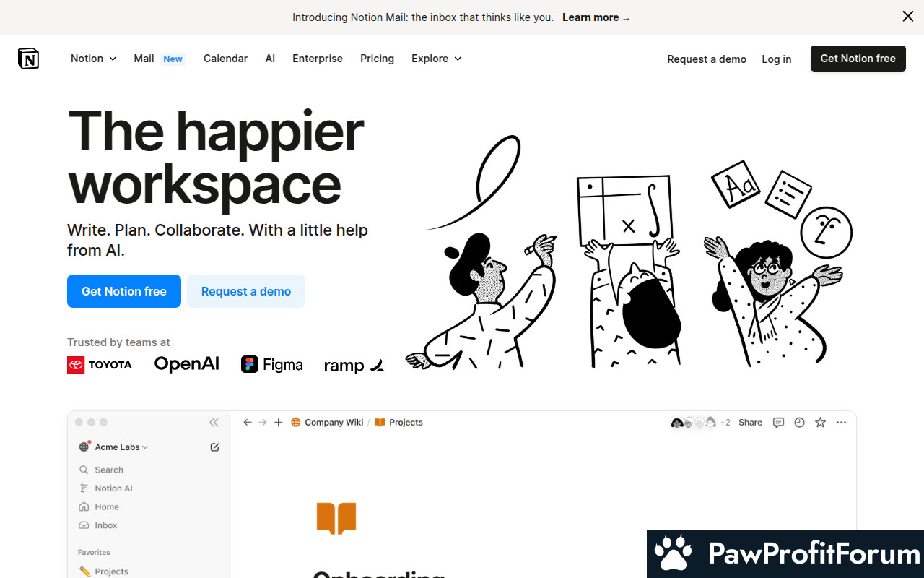
Task: Open page history clock icon
Action: pyautogui.click(x=799, y=423)
